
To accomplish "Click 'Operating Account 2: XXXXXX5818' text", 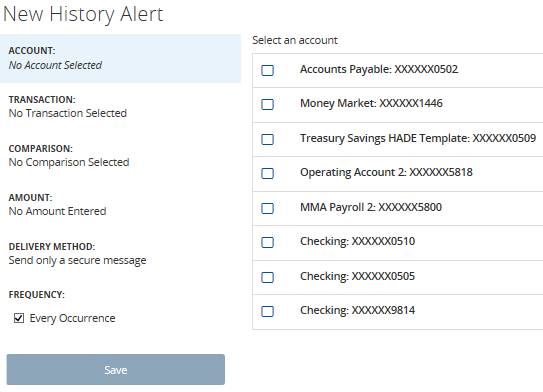I will coord(386,172).
